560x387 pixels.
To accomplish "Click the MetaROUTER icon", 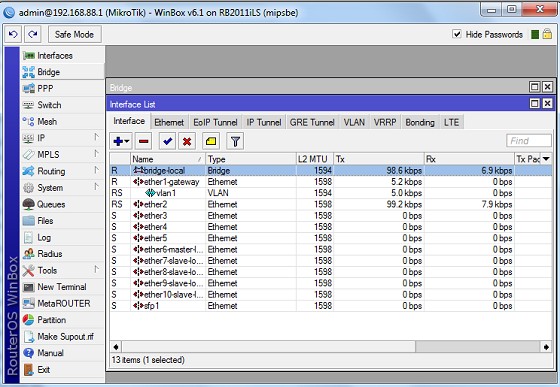I will (x=29, y=303).
